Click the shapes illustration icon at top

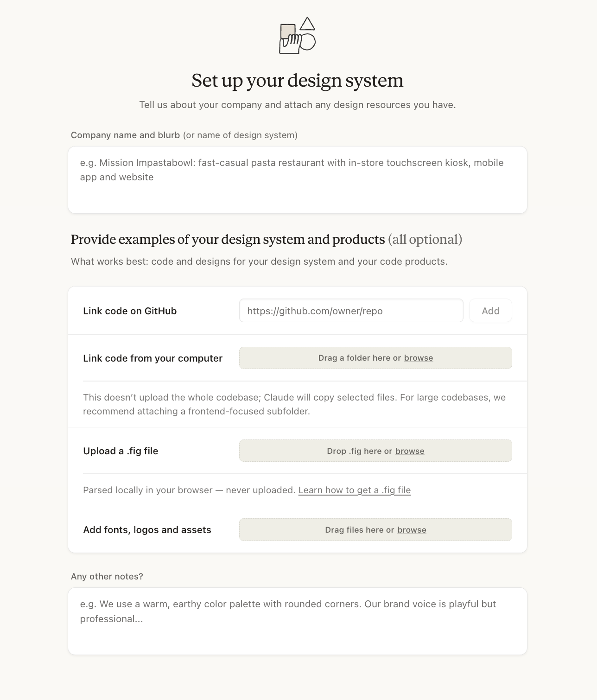point(297,36)
